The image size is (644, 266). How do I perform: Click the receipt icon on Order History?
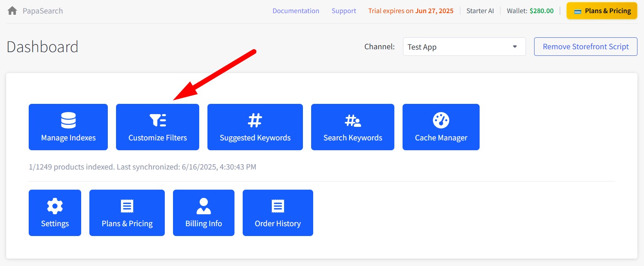click(278, 206)
